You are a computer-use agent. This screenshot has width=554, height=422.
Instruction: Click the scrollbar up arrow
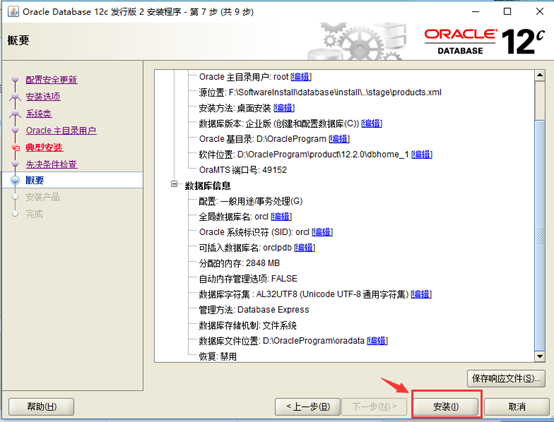[540, 75]
